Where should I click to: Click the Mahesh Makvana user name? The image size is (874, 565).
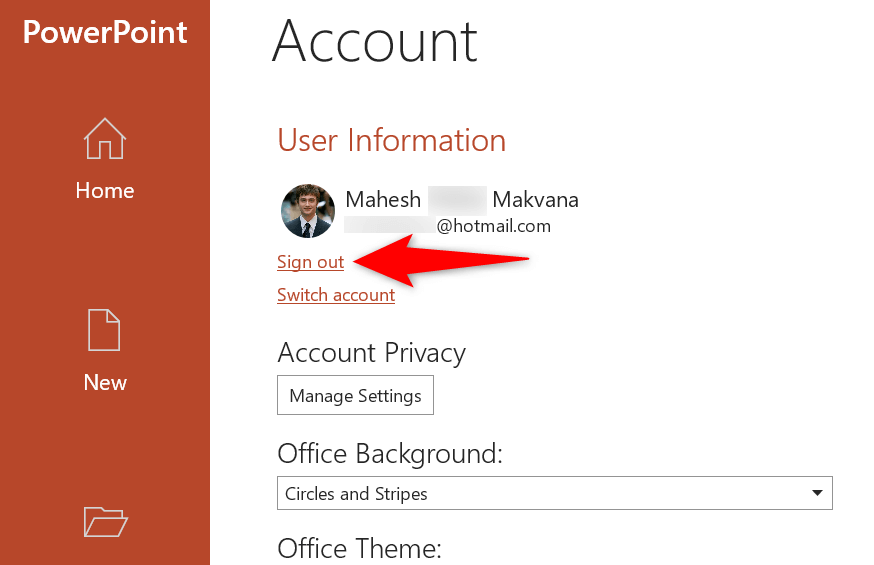(461, 199)
